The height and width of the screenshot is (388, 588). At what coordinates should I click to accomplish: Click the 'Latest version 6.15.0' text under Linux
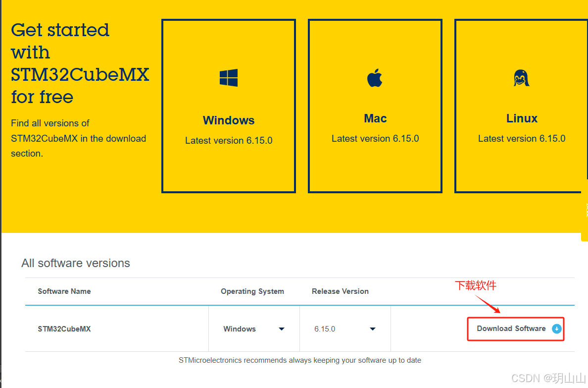pos(522,139)
